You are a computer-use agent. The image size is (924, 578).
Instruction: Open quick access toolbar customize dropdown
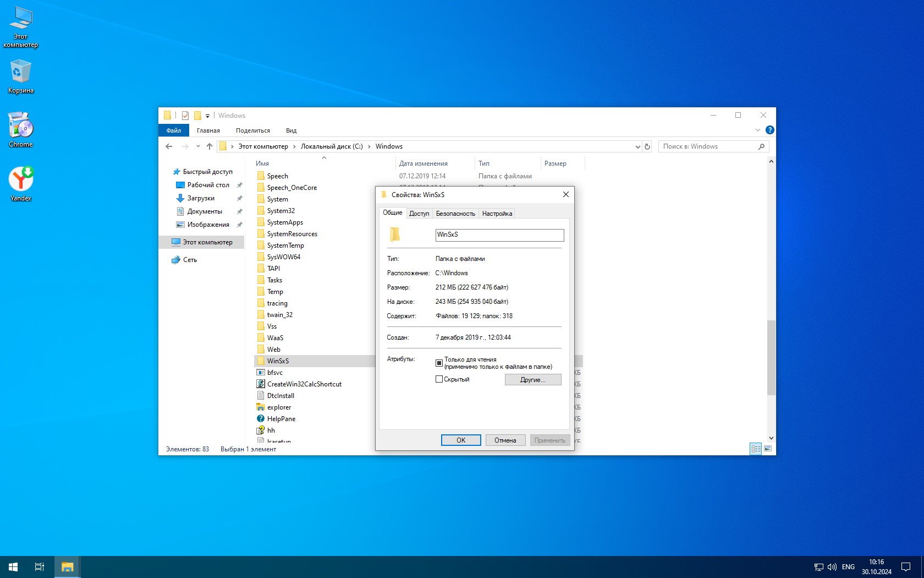click(207, 116)
